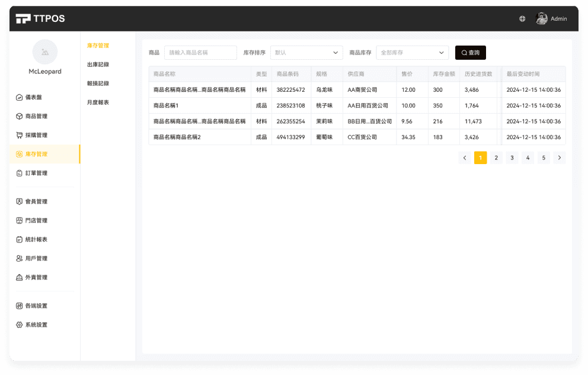Click the 商品 name input field

(200, 53)
